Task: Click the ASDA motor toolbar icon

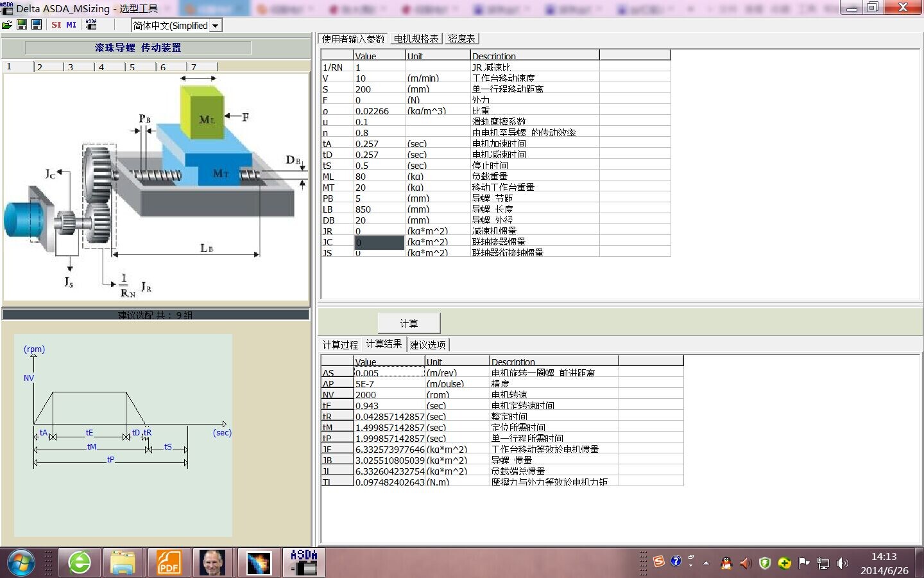Action: click(91, 25)
